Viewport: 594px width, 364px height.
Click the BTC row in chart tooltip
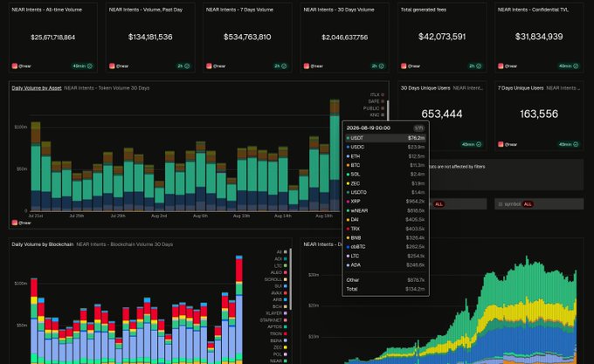[385, 165]
